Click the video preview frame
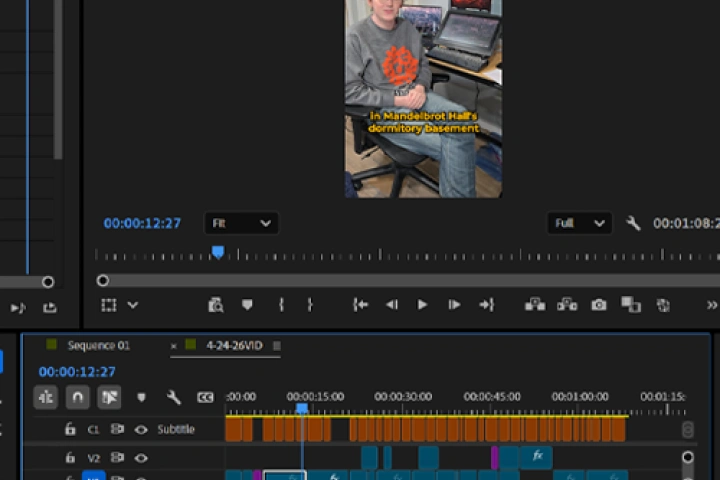This screenshot has width=720, height=480. click(423, 99)
